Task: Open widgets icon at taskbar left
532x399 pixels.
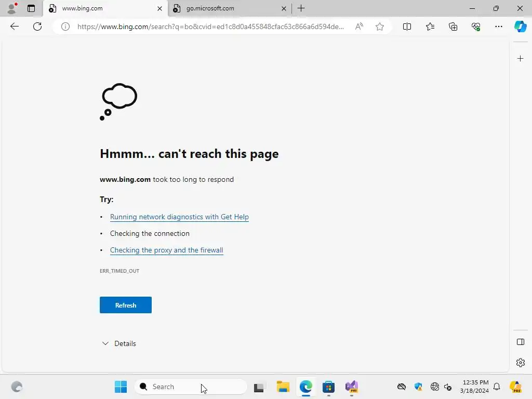Action: (x=17, y=387)
